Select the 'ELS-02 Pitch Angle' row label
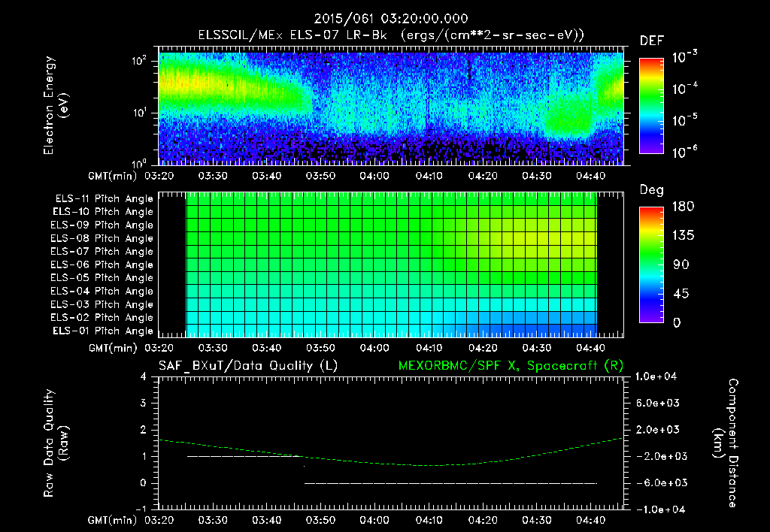This screenshot has width=770, height=532. tap(102, 318)
